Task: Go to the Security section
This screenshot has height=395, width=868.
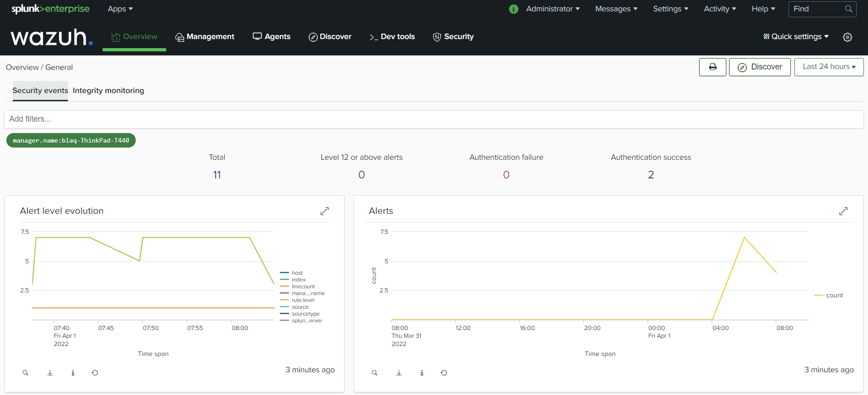Action: [453, 37]
